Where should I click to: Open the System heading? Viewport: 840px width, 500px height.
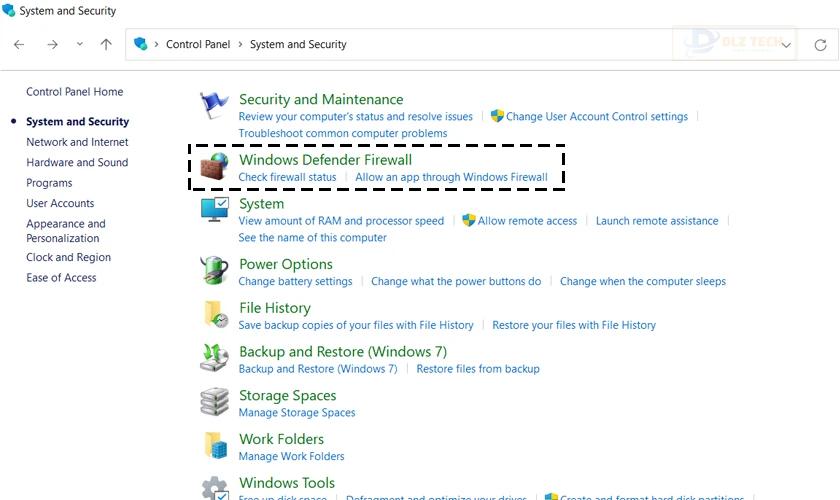click(x=261, y=204)
